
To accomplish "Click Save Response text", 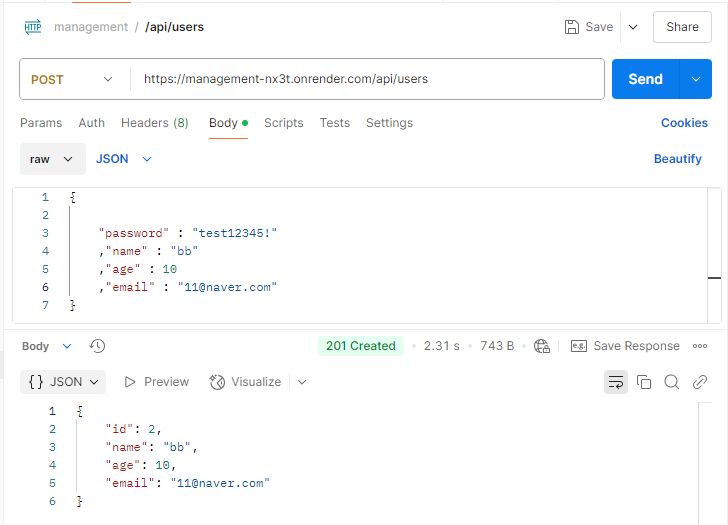I will pyautogui.click(x=637, y=346).
